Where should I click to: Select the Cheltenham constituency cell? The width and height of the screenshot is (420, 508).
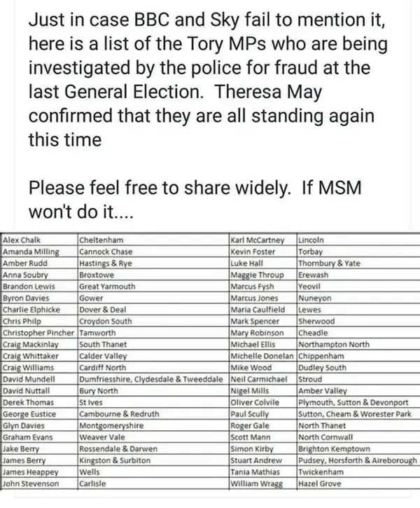click(x=153, y=240)
